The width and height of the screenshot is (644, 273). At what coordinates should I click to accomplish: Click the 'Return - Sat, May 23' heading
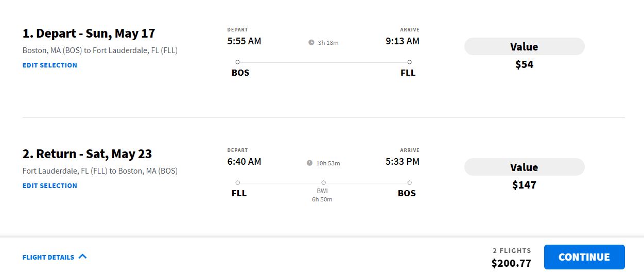click(x=87, y=154)
